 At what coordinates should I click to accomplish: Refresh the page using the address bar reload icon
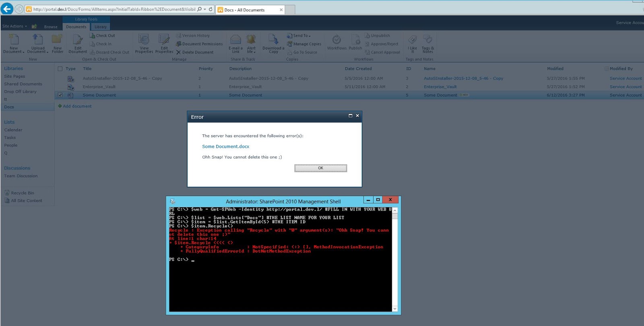click(211, 9)
